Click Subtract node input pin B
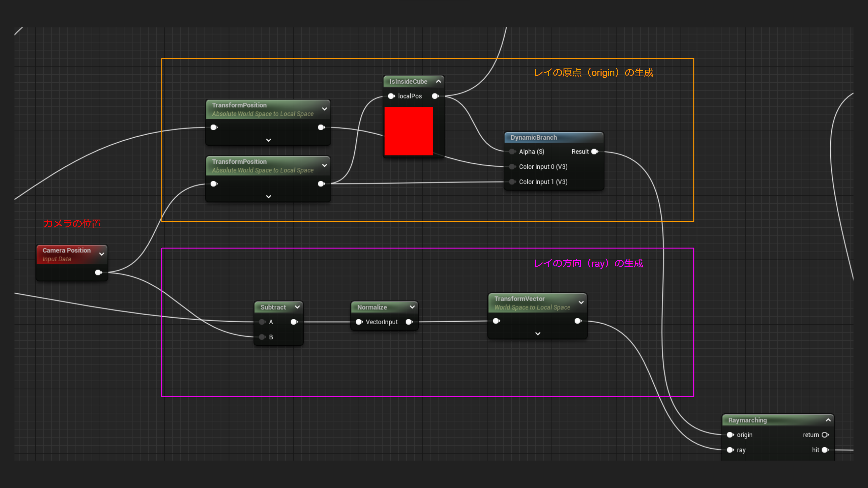 [x=262, y=337]
